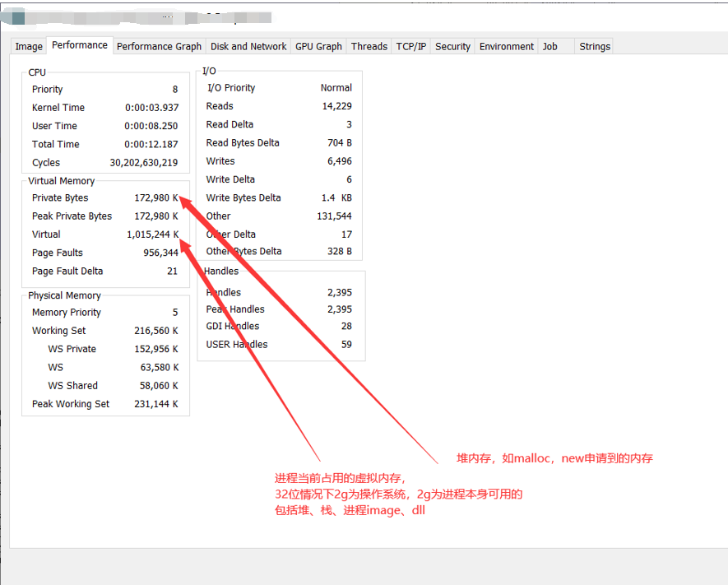Screen dimensions: 728x585
Task: Open the TCP/IP tab
Action: coord(411,47)
